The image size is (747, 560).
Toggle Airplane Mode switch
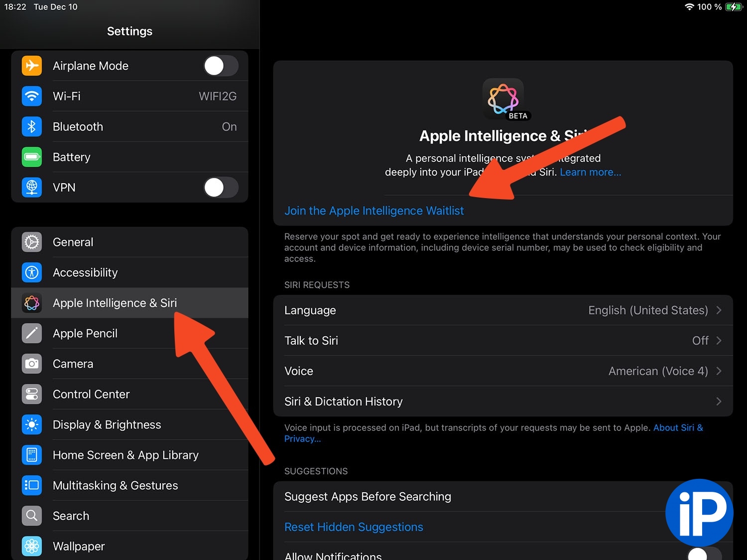[221, 66]
